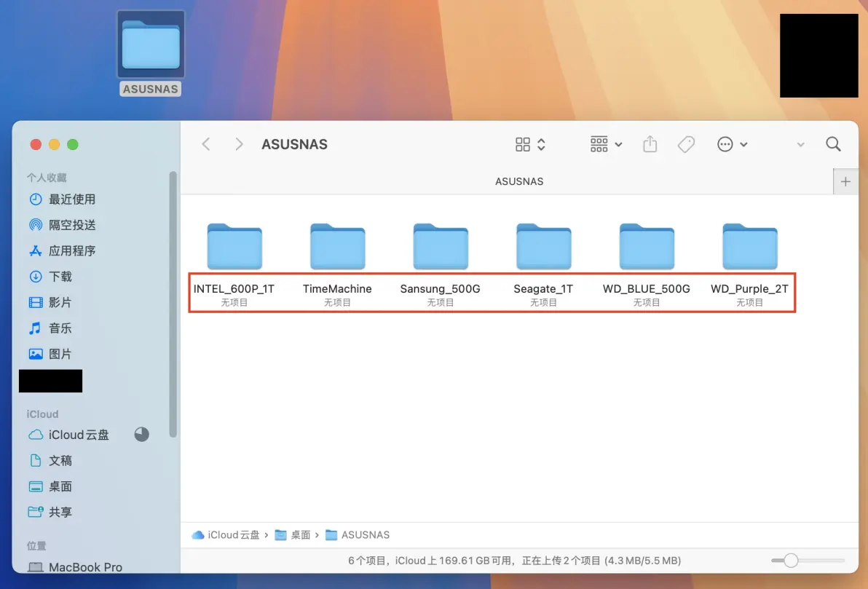Open the Finder search magnifier
Viewport: 868px width, 589px height.
point(833,144)
